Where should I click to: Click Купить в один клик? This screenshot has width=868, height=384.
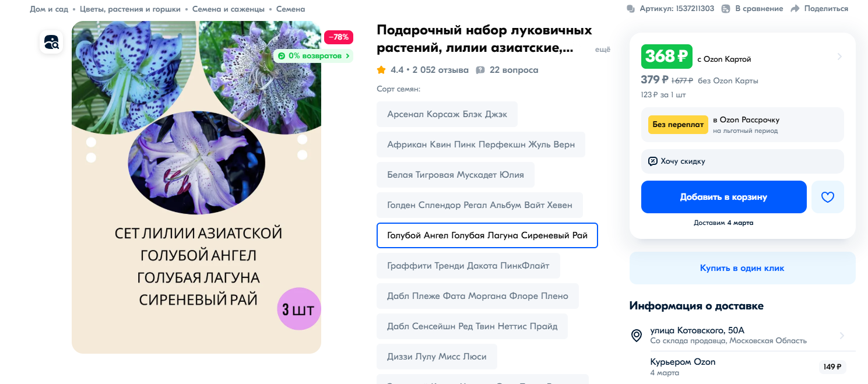tap(742, 268)
